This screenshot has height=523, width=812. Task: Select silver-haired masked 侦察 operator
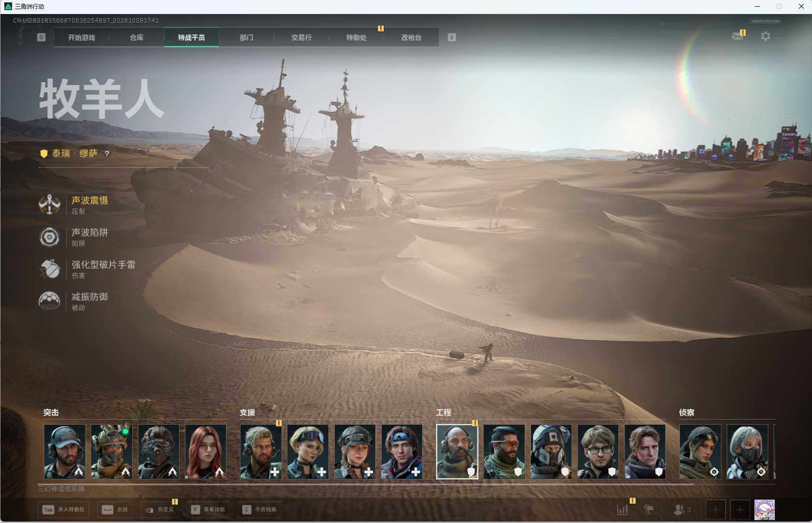747,452
